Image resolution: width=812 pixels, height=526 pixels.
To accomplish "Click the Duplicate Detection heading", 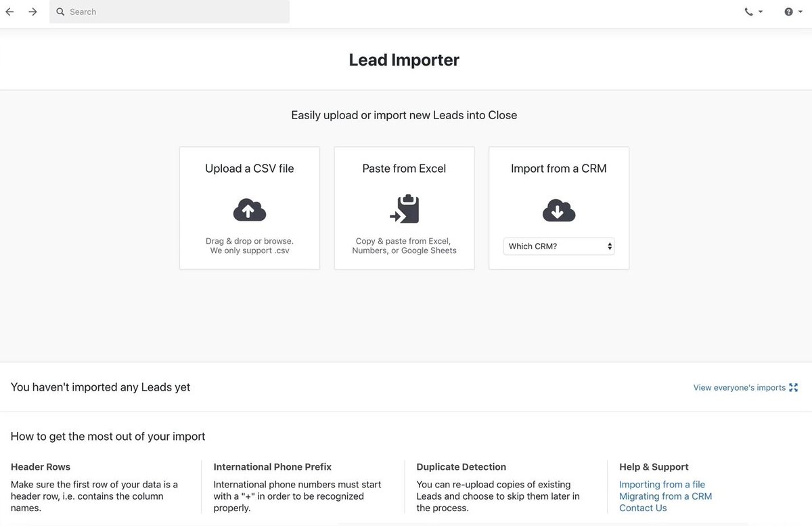I will [461, 467].
